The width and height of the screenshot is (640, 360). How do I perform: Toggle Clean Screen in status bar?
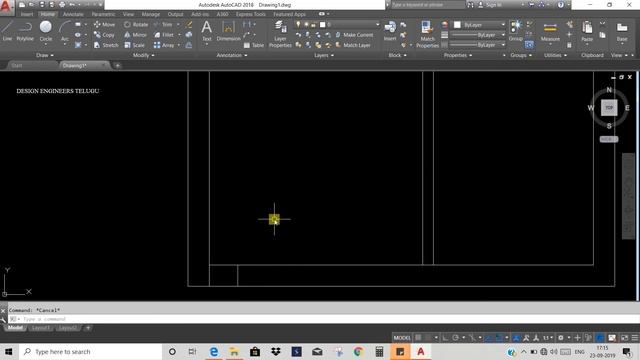(624, 338)
